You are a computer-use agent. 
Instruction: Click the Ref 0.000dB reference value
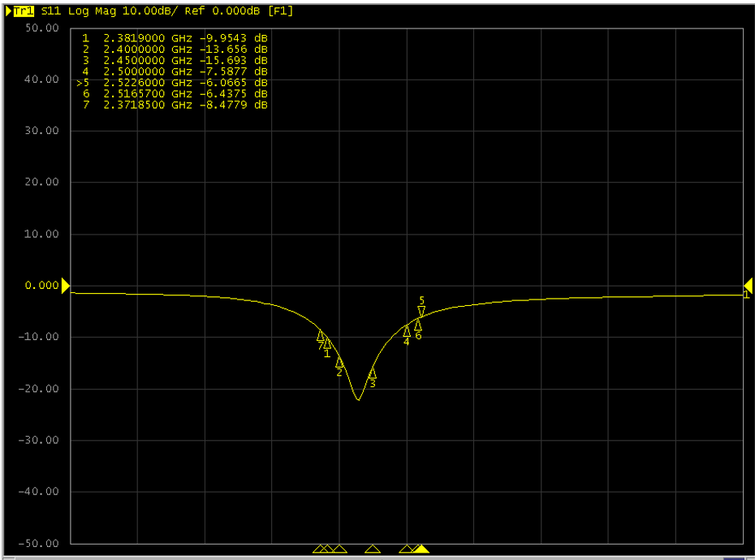coord(225,11)
